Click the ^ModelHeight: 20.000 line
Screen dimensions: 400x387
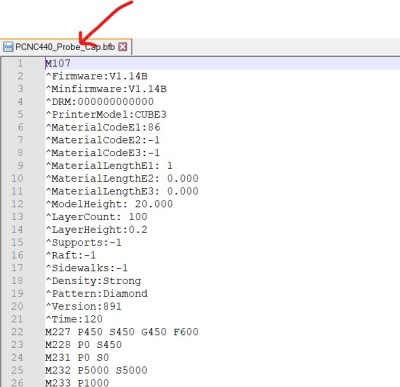(x=109, y=204)
